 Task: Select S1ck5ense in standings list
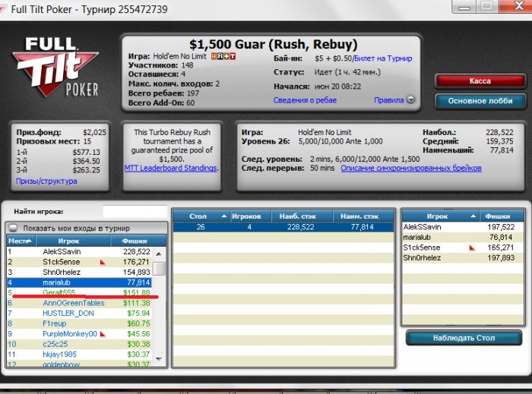(x=79, y=262)
